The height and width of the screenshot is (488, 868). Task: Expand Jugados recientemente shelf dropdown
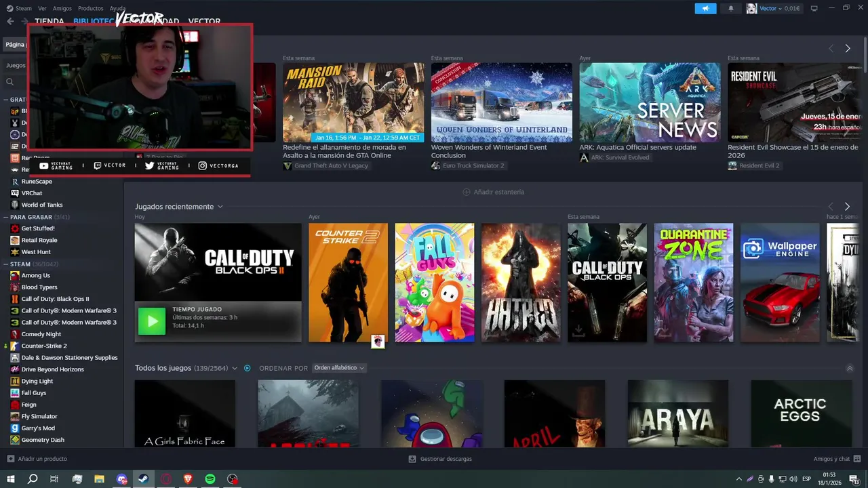point(220,207)
